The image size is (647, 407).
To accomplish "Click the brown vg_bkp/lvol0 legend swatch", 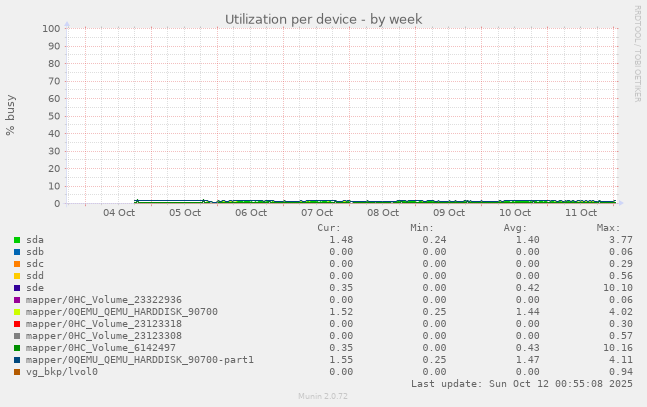I will tap(17, 372).
